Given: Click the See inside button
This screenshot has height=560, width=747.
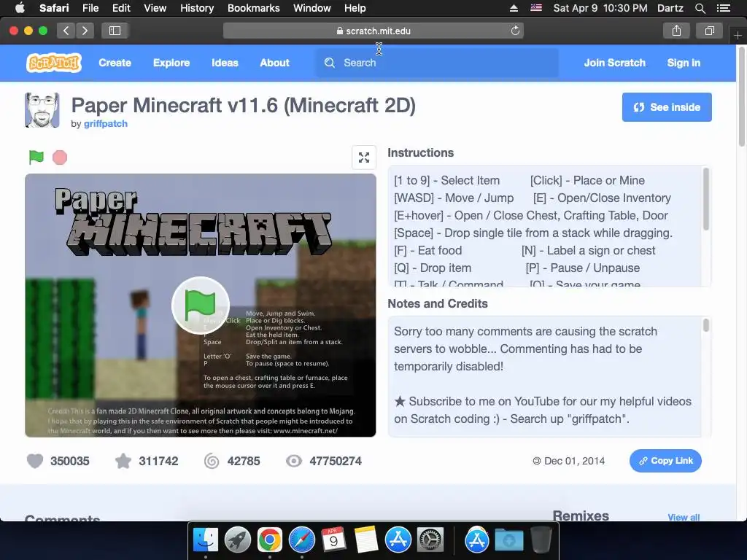Looking at the screenshot, I should pyautogui.click(x=667, y=107).
